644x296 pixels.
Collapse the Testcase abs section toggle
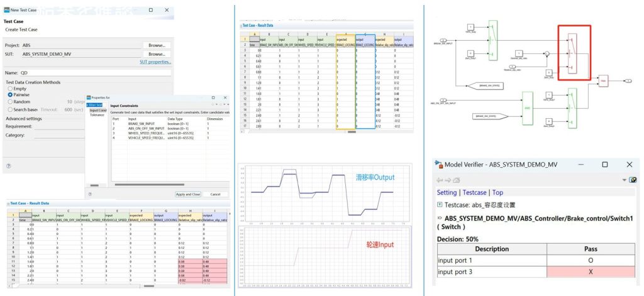438,206
